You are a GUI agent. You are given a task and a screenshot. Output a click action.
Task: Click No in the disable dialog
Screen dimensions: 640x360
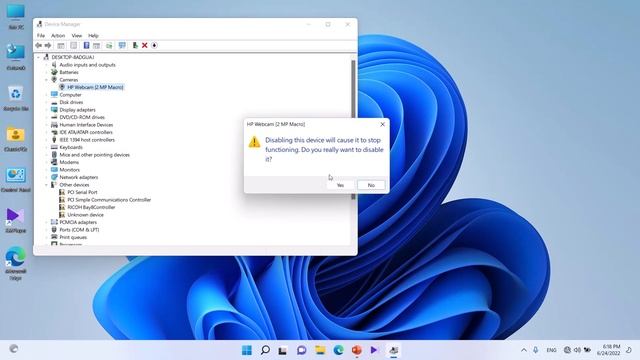click(x=371, y=185)
